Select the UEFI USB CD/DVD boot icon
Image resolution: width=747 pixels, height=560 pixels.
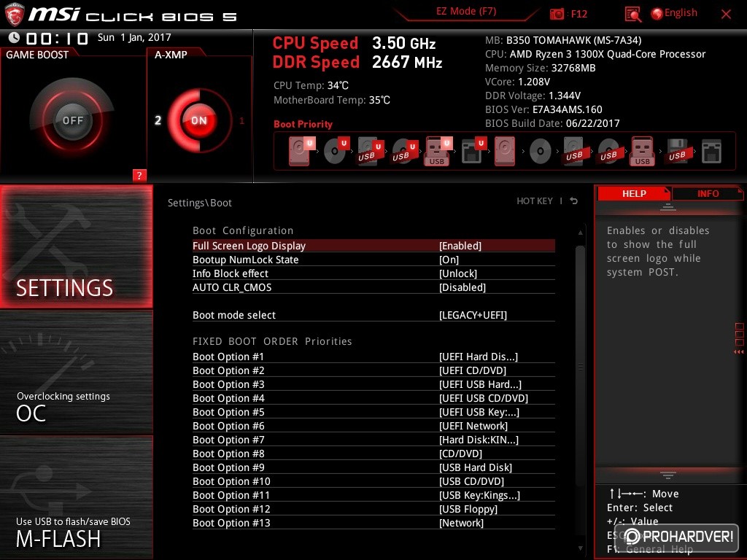click(x=404, y=151)
